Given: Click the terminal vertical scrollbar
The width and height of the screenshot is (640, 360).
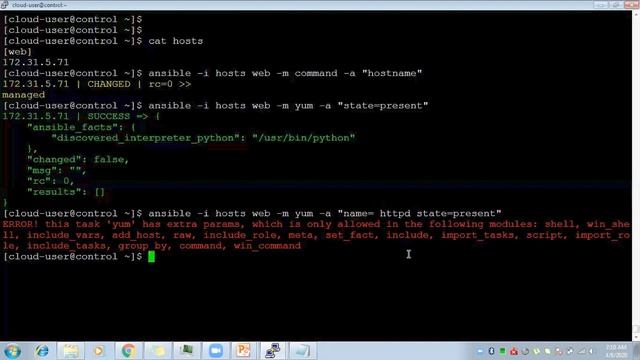Looking at the screenshot, I should 636,176.
